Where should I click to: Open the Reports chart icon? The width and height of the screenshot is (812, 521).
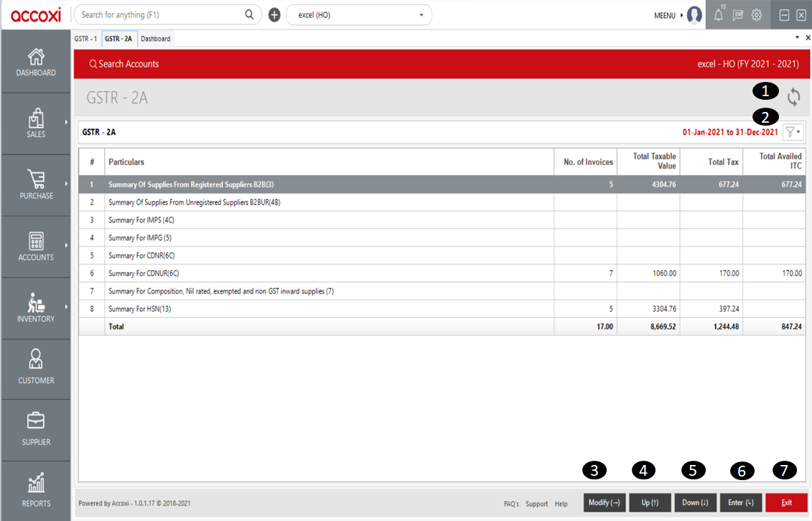[x=36, y=482]
